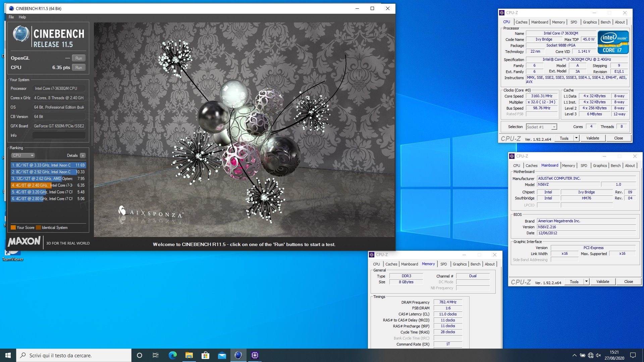This screenshot has height=362, width=644.
Task: Click Tools button in Mainboard CPU-Z window
Action: [574, 282]
